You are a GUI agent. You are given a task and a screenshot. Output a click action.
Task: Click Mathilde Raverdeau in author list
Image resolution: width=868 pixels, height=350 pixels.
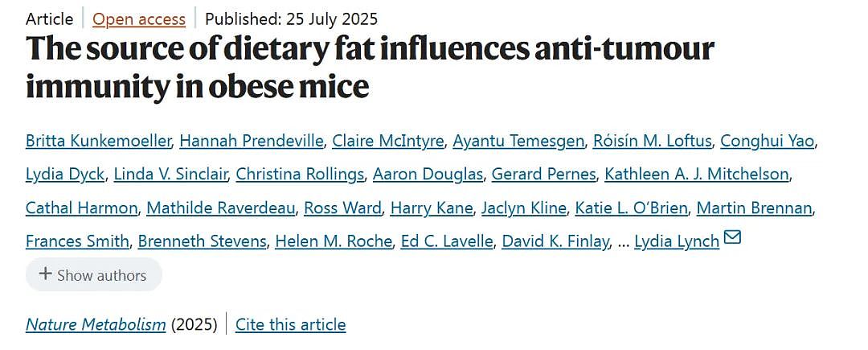[221, 208]
